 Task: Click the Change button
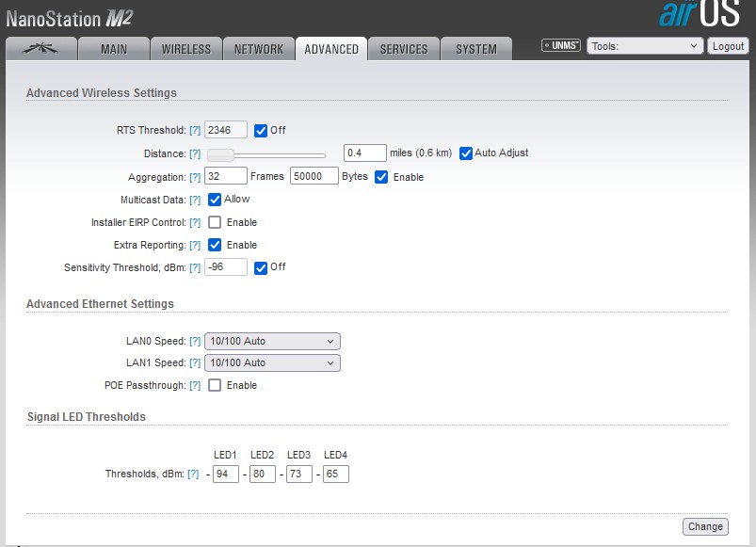click(x=705, y=526)
